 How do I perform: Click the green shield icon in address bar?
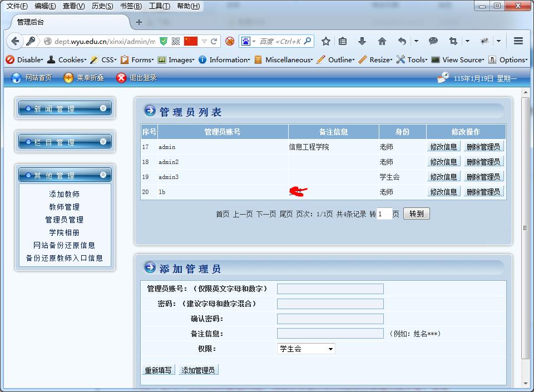[x=164, y=41]
